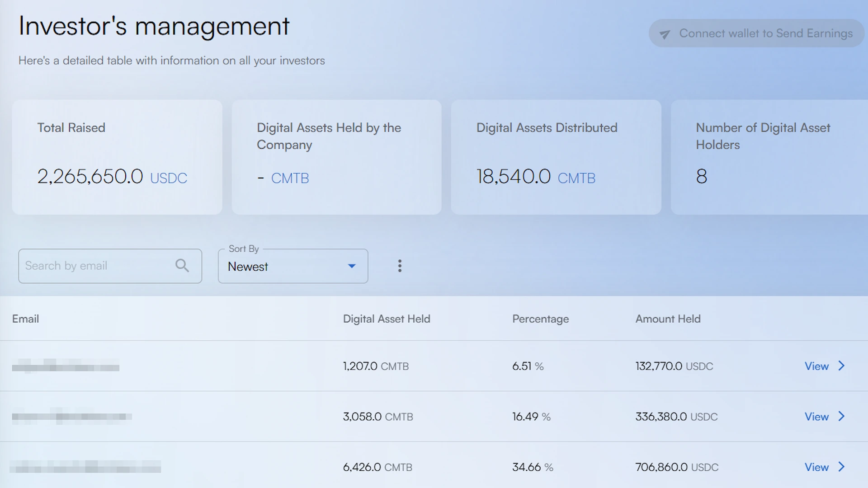View details of the 6.51% investor
868x488 pixels.
click(816, 366)
